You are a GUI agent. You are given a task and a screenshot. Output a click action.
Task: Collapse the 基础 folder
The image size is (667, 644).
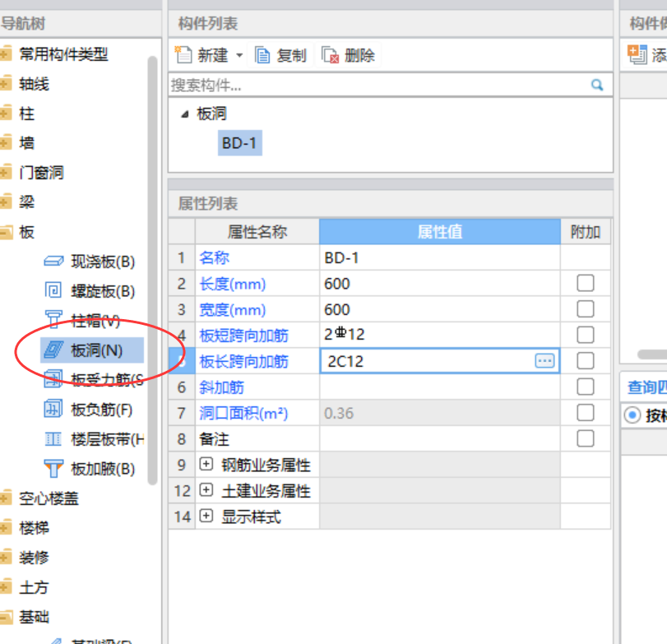click(x=6, y=616)
